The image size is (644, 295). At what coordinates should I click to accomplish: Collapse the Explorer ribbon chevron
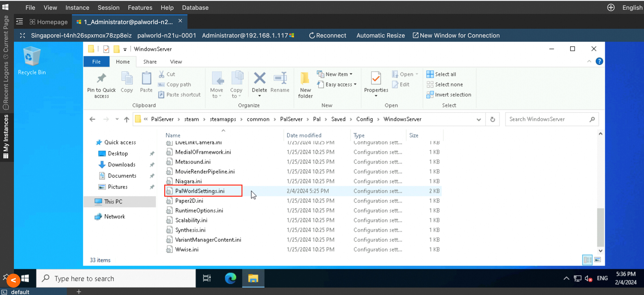pyautogui.click(x=589, y=61)
